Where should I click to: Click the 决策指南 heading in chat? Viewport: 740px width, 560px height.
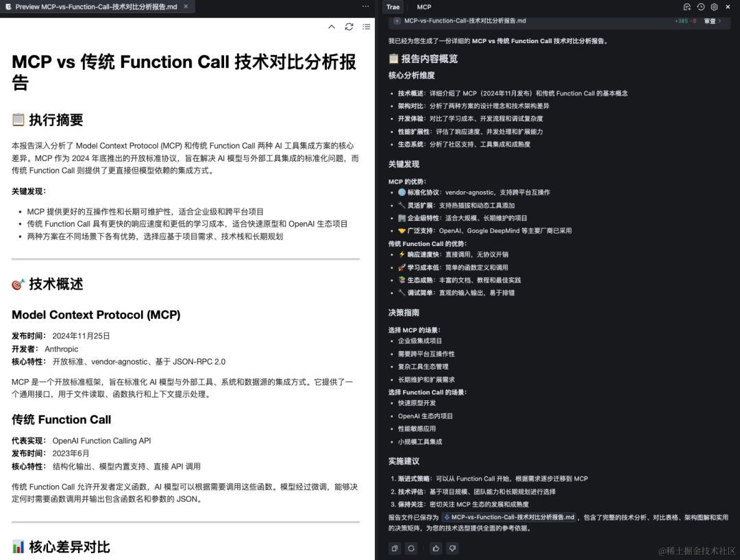tap(404, 313)
